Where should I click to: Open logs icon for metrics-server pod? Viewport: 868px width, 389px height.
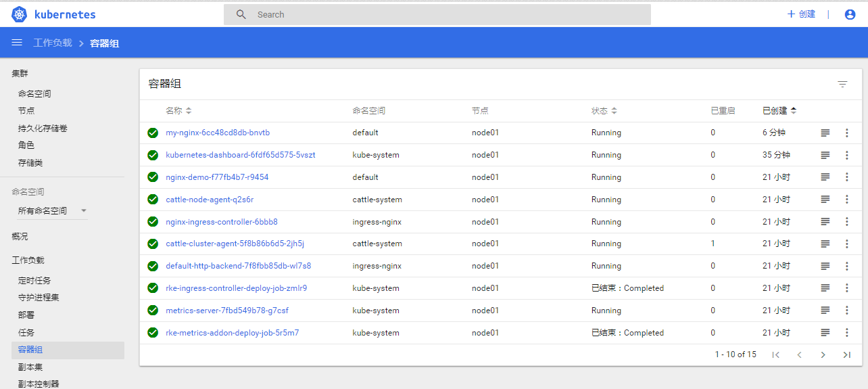[x=825, y=311]
